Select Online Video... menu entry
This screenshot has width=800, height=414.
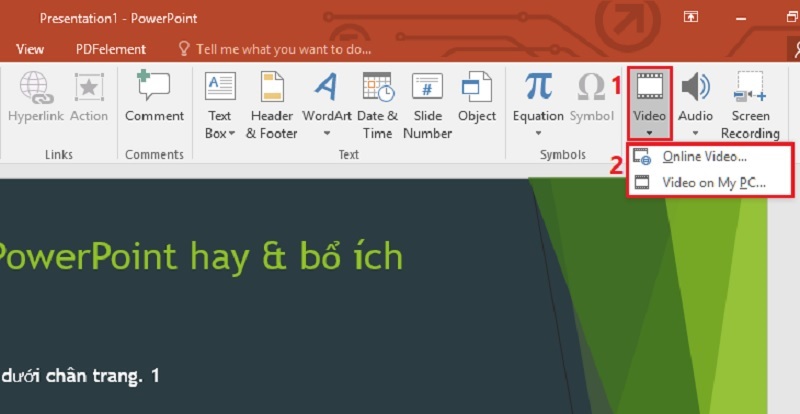pyautogui.click(x=710, y=157)
